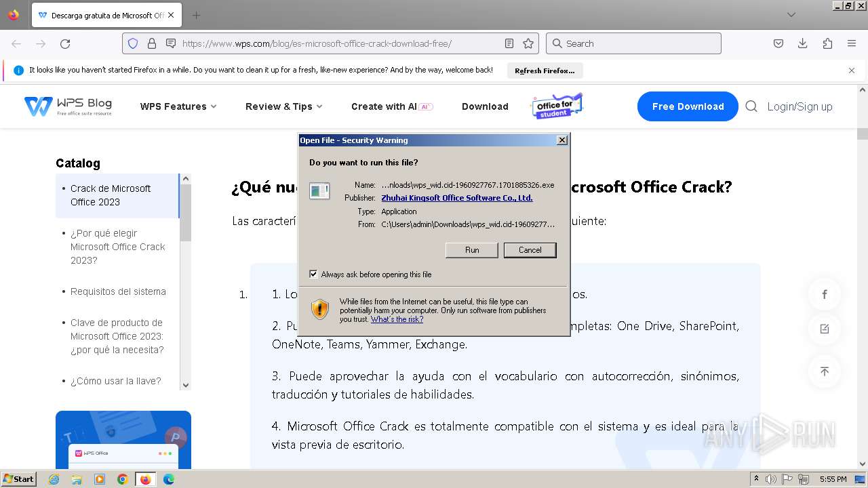Click the Firefox taskbar button

(x=145, y=479)
